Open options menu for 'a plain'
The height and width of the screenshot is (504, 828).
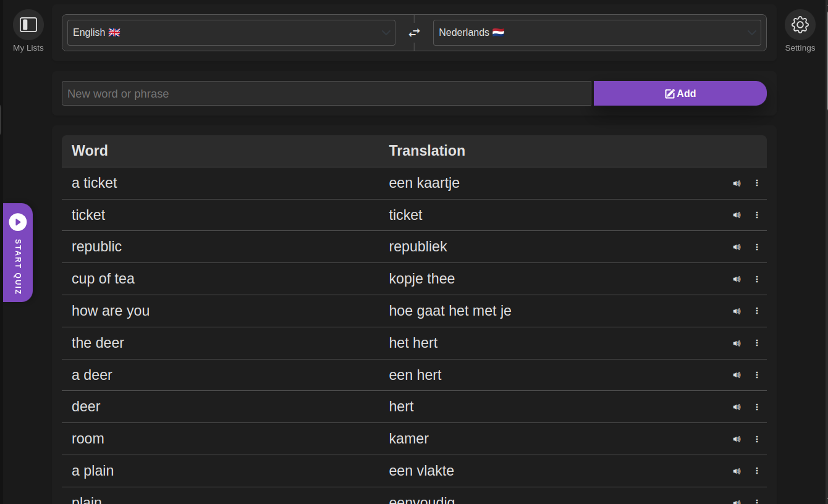pos(757,471)
